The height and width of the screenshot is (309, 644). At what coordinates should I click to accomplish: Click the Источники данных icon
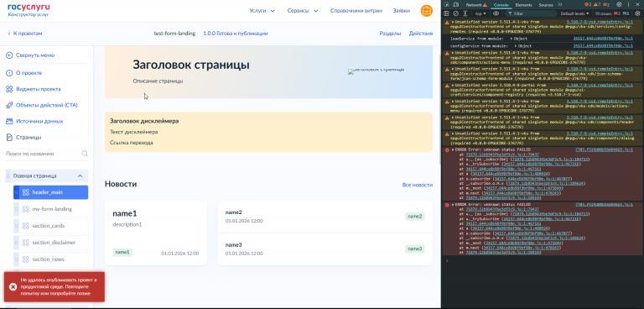pyautogui.click(x=9, y=122)
